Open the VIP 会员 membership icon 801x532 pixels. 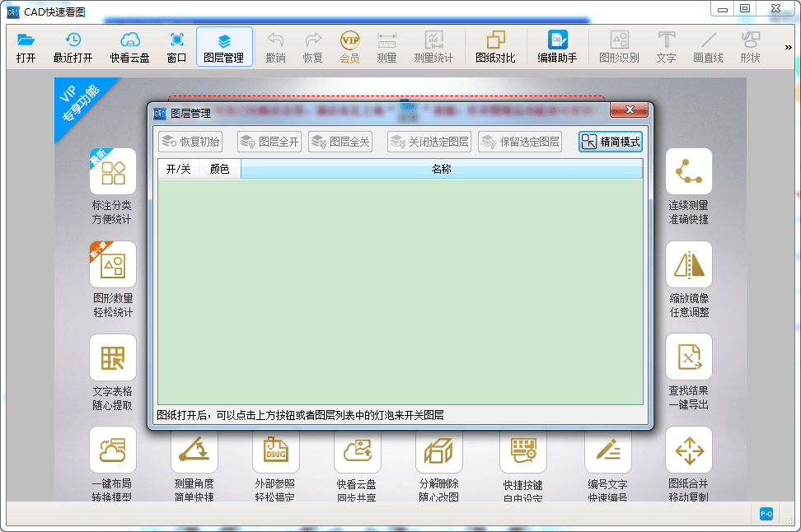pos(349,46)
